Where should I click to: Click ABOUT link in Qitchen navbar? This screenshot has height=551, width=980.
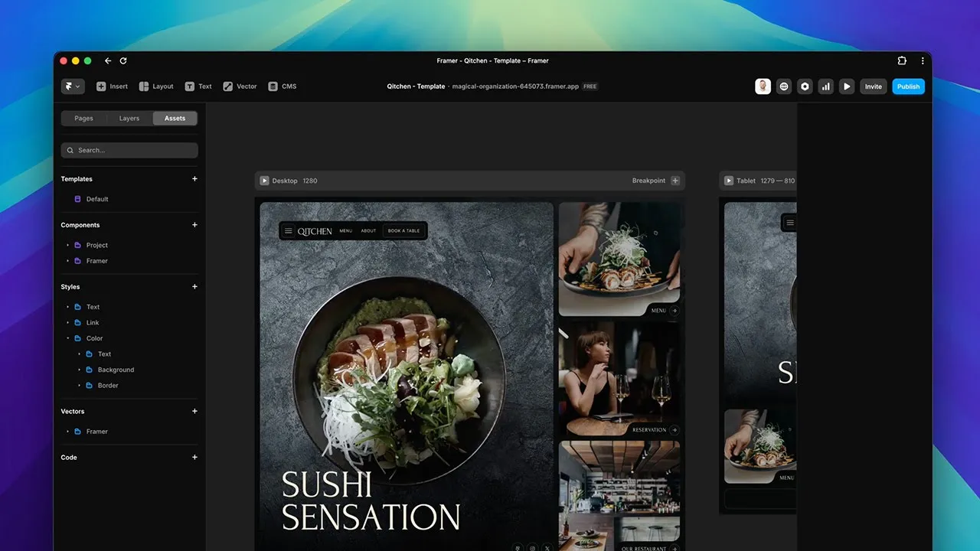click(369, 230)
